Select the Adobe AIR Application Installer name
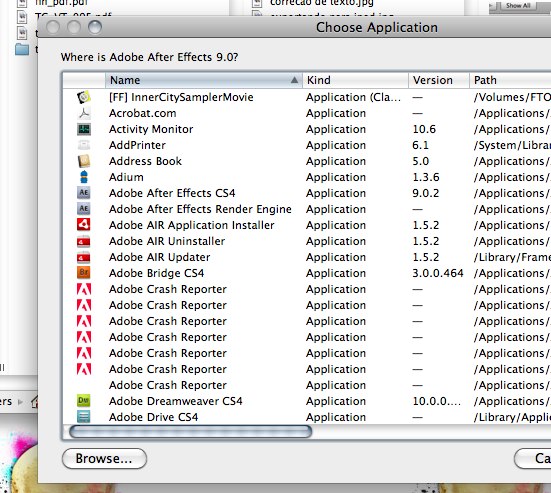Viewport: 551px width, 493px height. tap(192, 225)
